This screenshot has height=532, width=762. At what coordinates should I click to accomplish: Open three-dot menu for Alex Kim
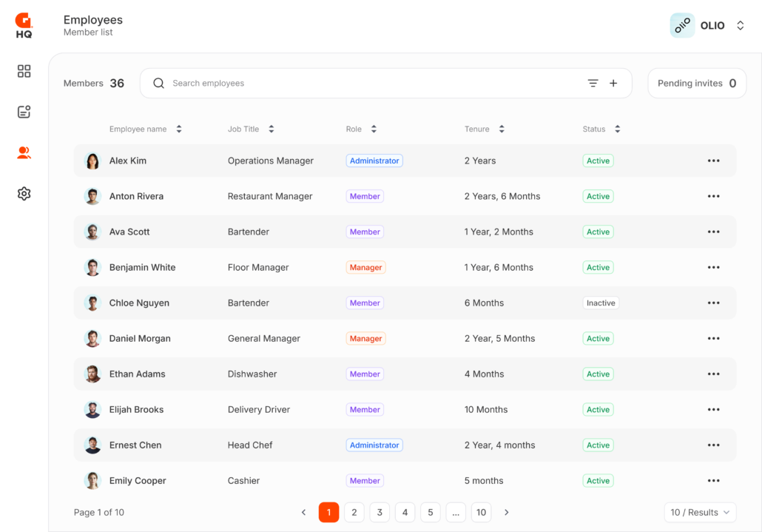713,161
